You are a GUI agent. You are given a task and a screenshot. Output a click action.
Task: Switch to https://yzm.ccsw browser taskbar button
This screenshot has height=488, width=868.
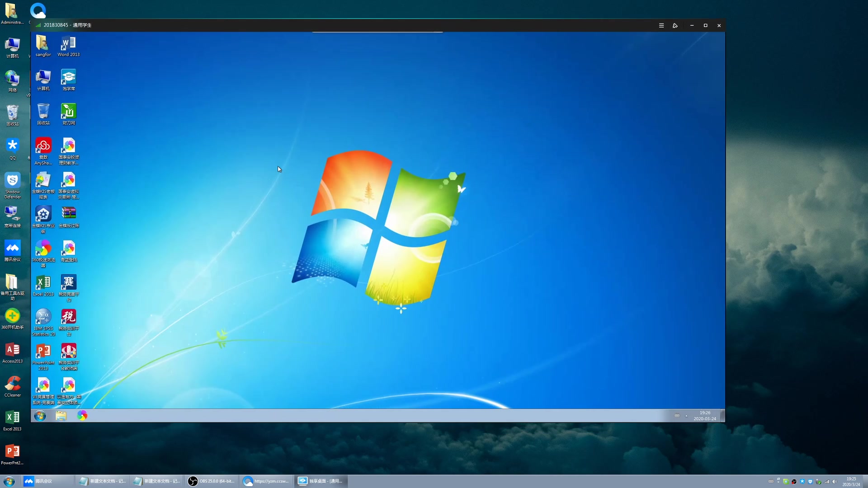[266, 481]
